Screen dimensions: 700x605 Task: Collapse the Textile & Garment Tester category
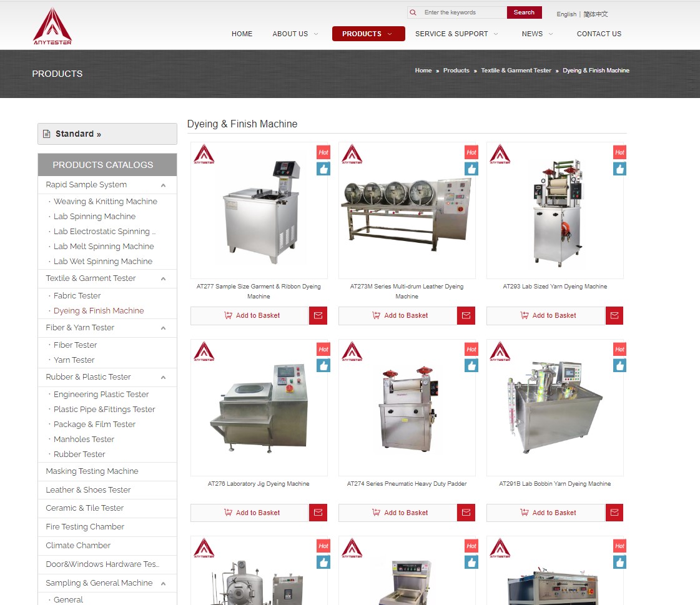[163, 279]
